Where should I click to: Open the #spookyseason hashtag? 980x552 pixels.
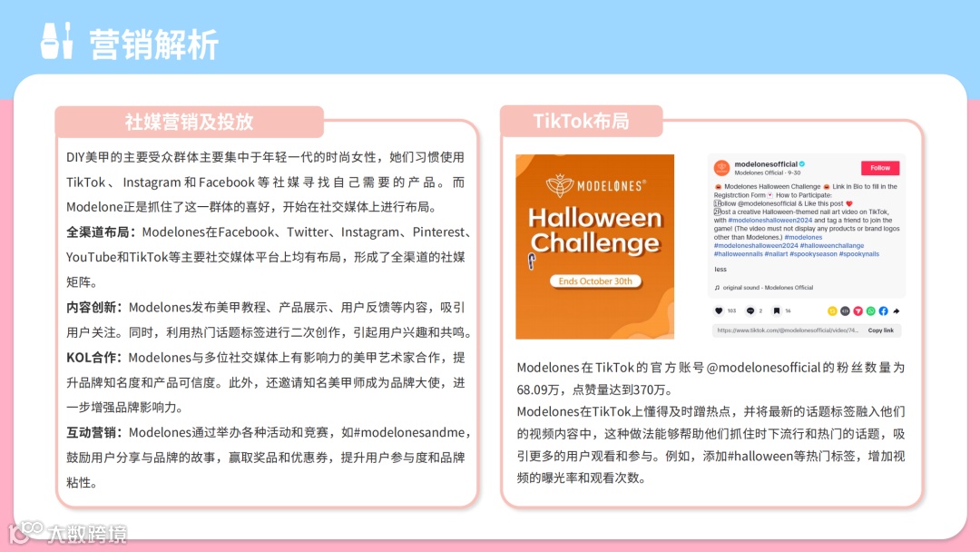click(x=813, y=254)
